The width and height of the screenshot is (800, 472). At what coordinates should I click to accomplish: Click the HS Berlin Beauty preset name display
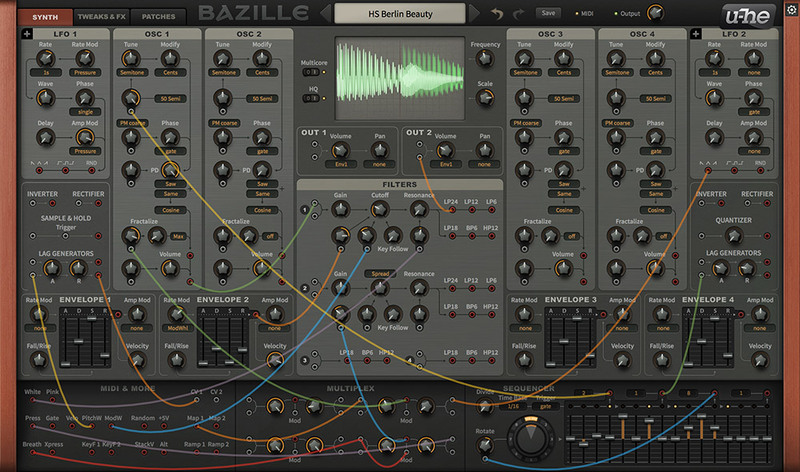pos(400,14)
